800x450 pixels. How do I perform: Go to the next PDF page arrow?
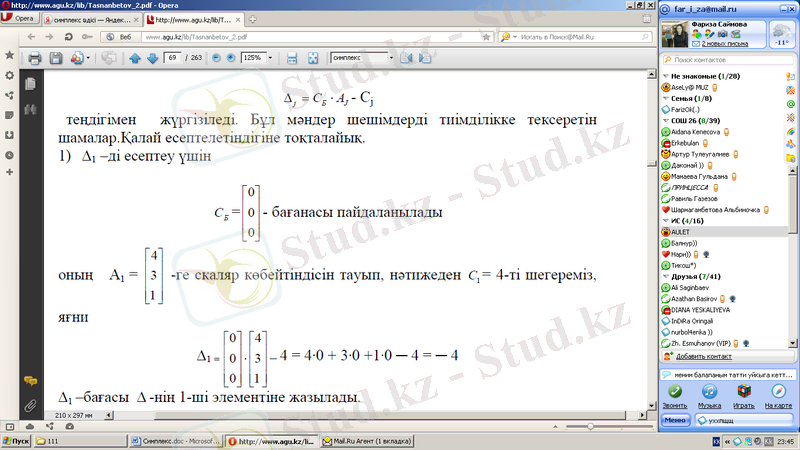pyautogui.click(x=153, y=58)
